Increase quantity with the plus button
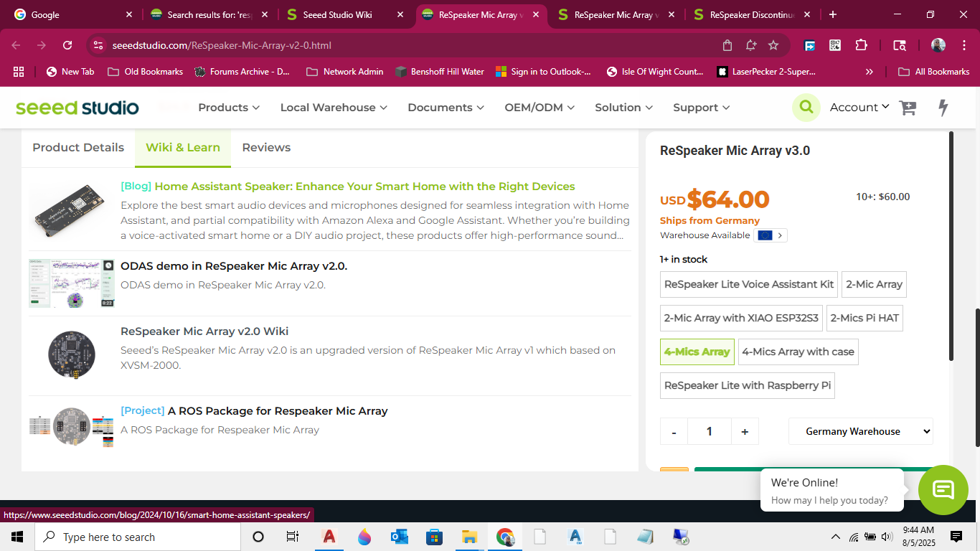The image size is (980, 551). (745, 431)
